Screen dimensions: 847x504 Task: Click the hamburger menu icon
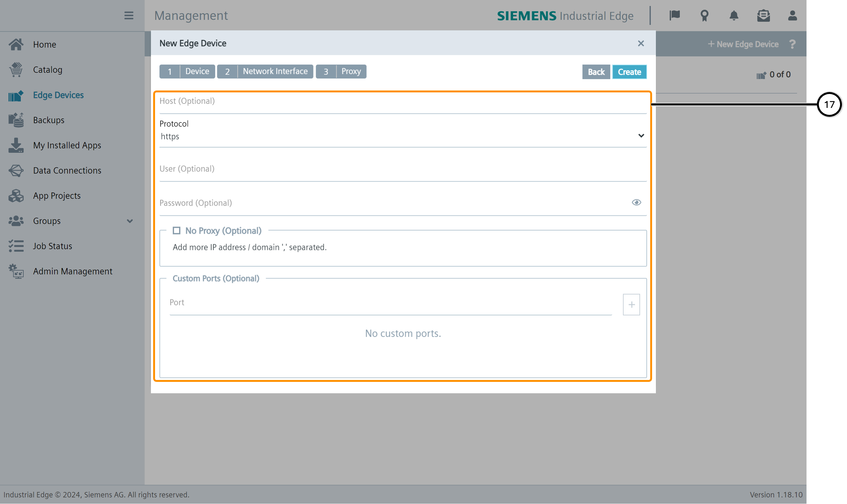(129, 16)
